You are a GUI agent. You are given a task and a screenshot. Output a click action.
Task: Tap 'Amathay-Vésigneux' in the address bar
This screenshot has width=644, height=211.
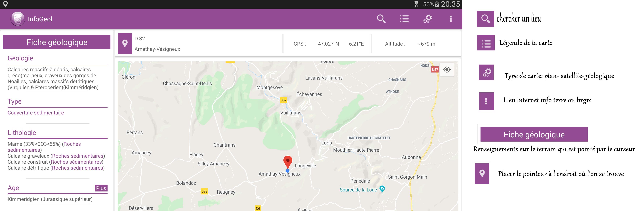click(x=157, y=49)
